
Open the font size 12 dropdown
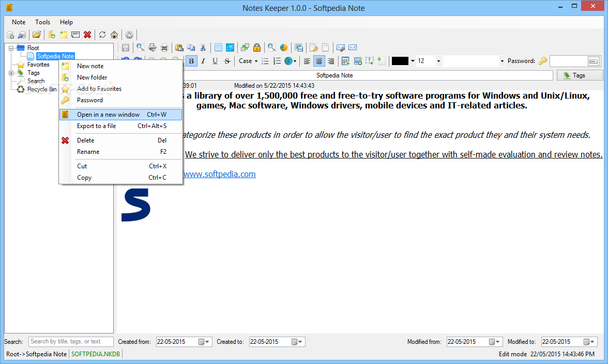point(438,61)
